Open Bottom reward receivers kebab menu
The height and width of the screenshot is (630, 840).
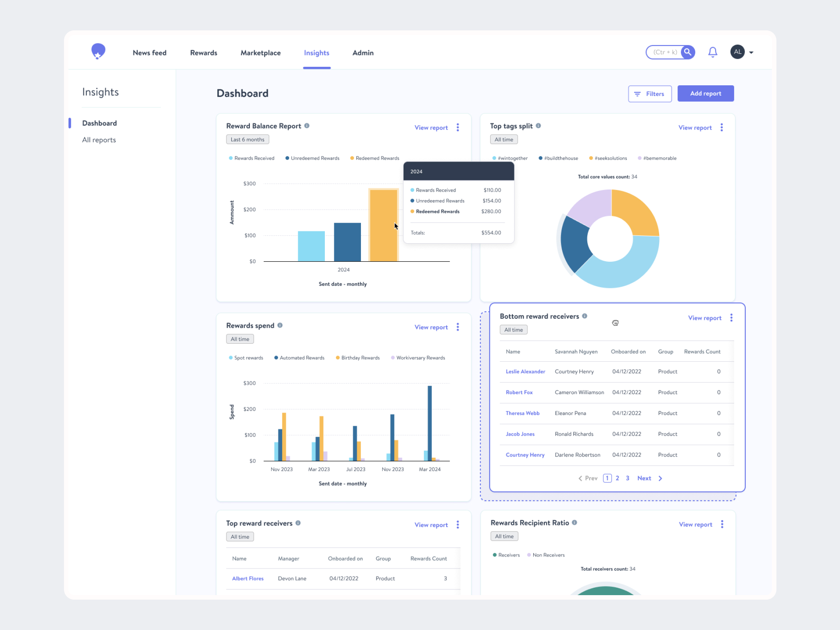pyautogui.click(x=731, y=318)
